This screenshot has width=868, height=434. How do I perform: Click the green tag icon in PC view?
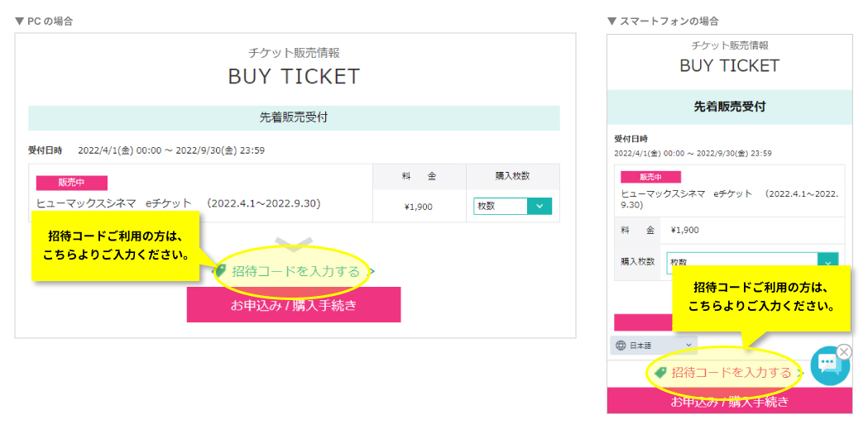pos(220,270)
